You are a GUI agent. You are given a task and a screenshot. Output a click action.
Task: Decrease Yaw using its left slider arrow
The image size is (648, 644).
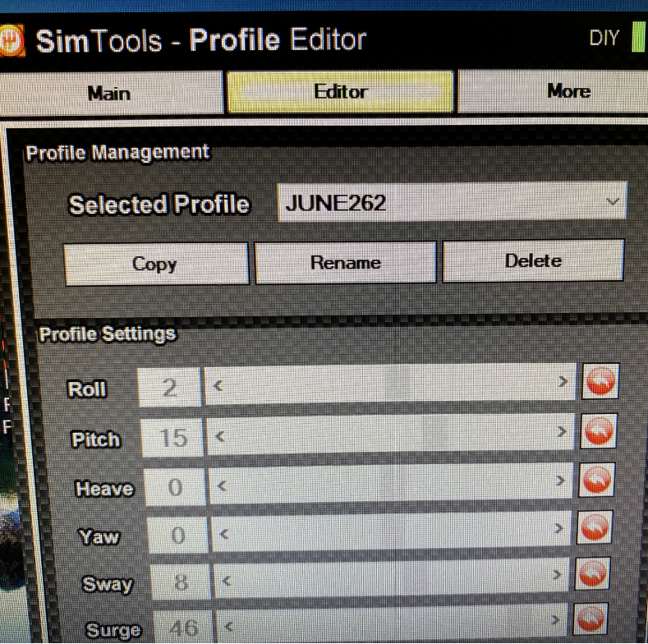tap(224, 535)
